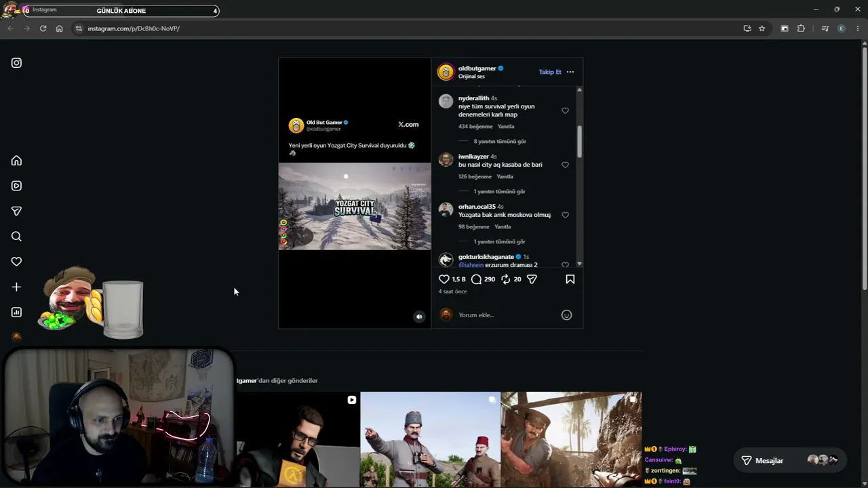
Task: Open gokturkskhaganate's username link
Action: click(x=486, y=257)
